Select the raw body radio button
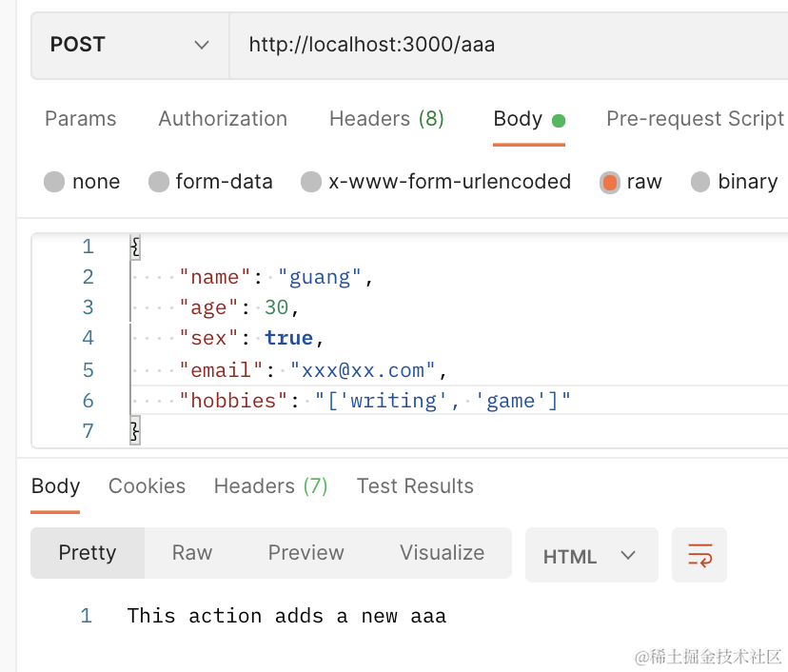Screen dimensions: 788x672 610,182
